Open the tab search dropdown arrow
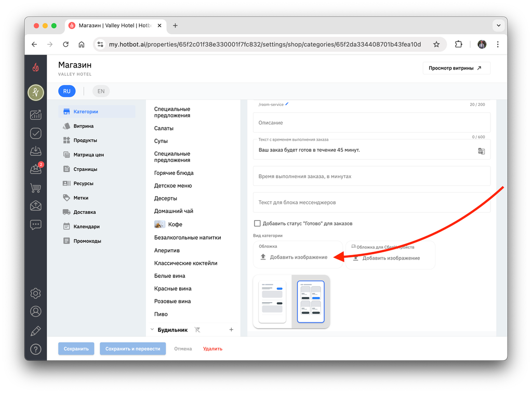The width and height of the screenshot is (532, 393). click(498, 25)
